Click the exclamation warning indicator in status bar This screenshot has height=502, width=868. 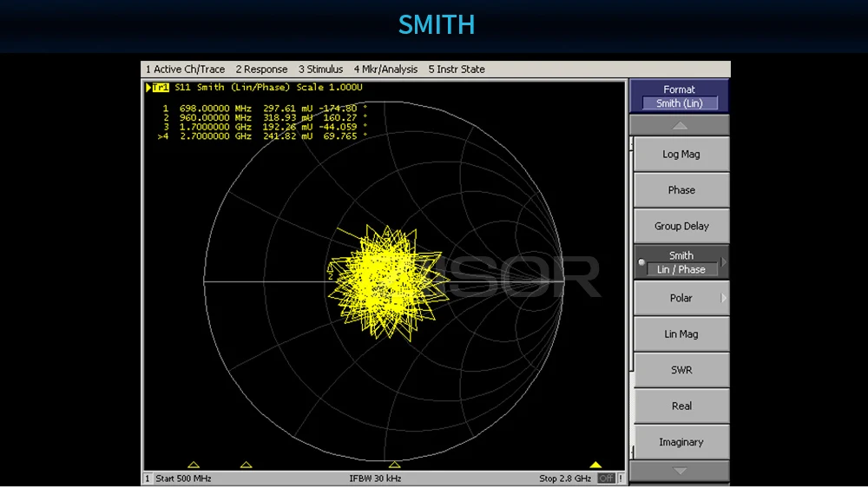[x=621, y=479]
